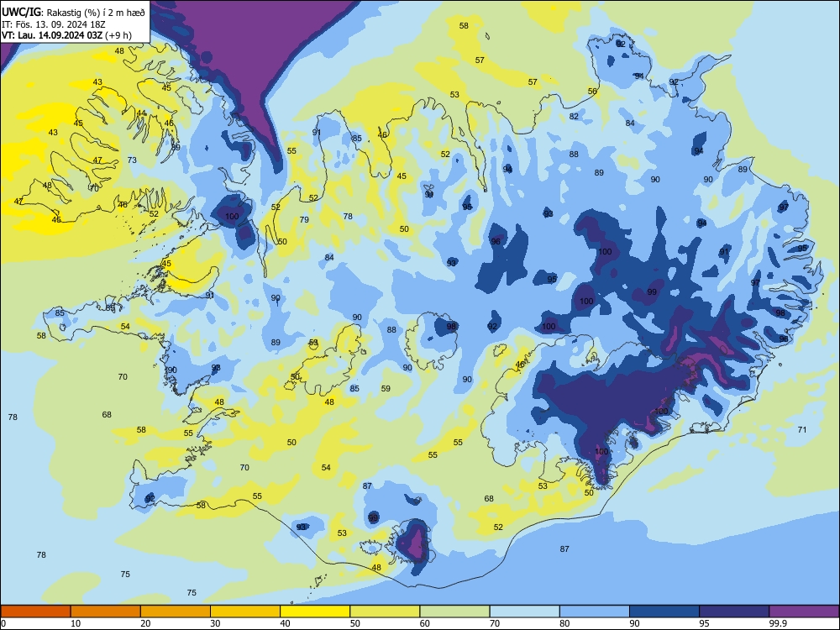The image size is (840, 630).
Task: Click the legend tick label '30'
Action: coord(215,623)
